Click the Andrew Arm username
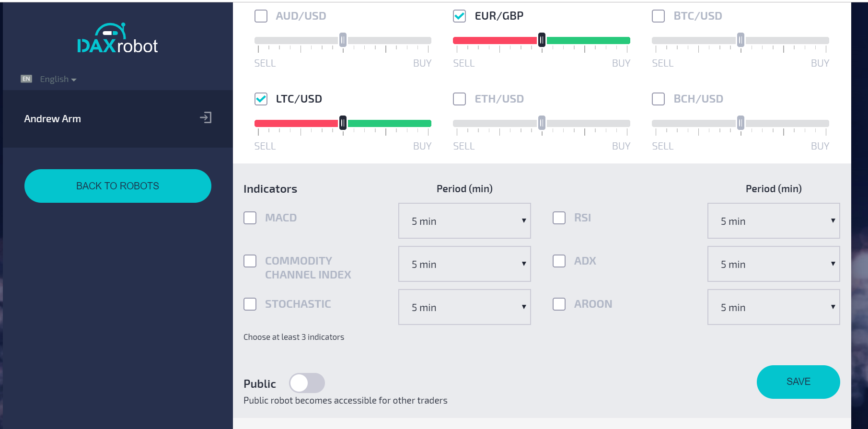This screenshot has width=868, height=429. (52, 119)
